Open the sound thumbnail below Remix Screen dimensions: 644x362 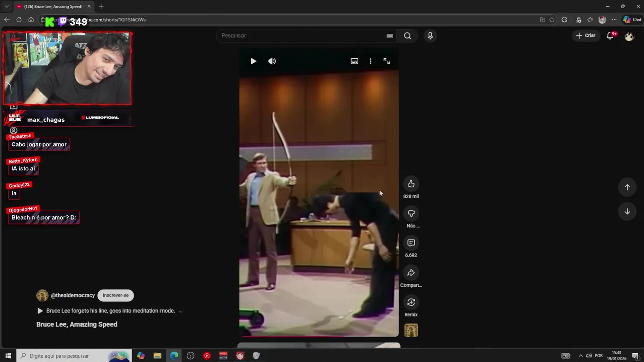411,330
